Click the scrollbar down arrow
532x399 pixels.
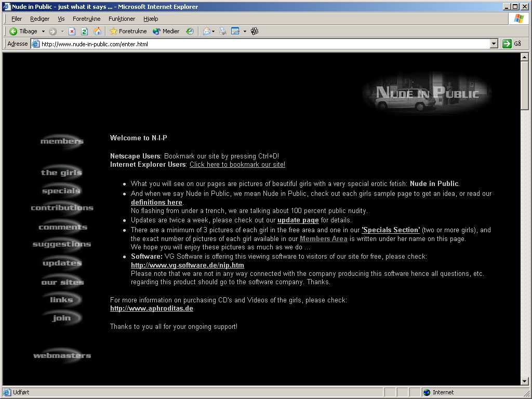click(x=525, y=381)
